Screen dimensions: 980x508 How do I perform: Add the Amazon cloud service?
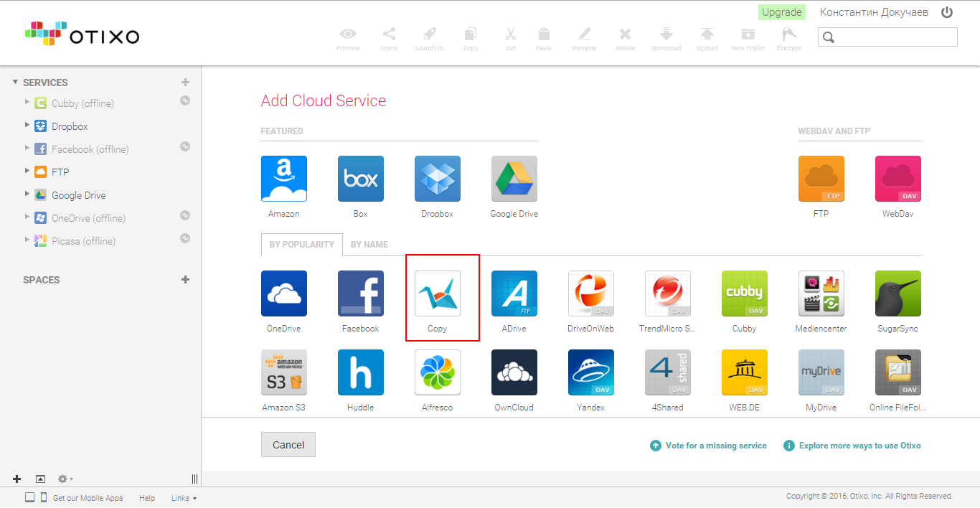[x=283, y=179]
